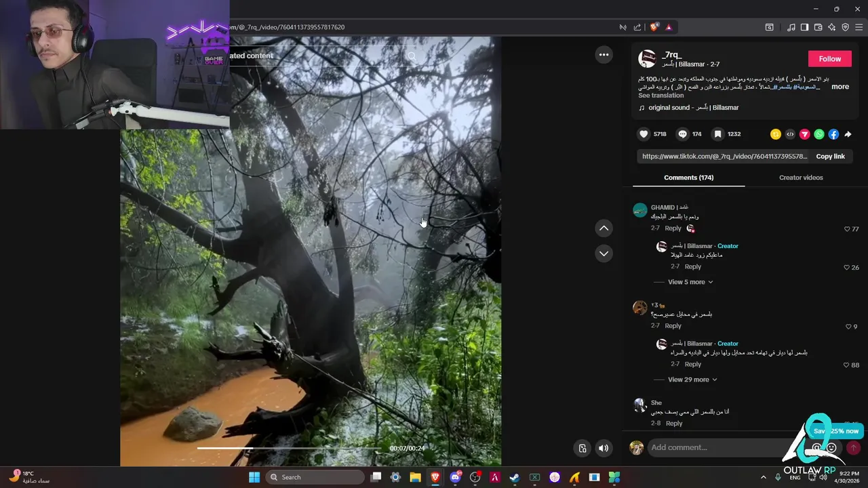This screenshot has width=868, height=488.
Task: Expand View 29 more replies
Action: [692, 380]
